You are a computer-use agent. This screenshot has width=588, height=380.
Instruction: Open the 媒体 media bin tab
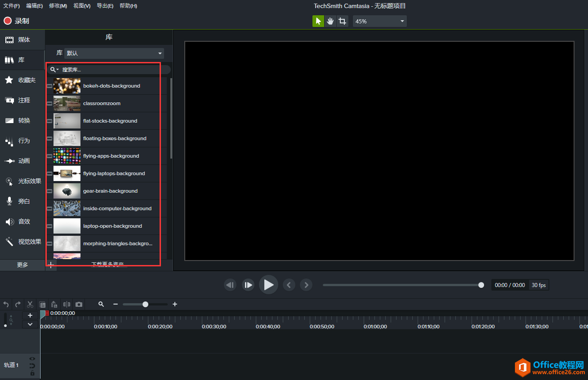click(22, 40)
